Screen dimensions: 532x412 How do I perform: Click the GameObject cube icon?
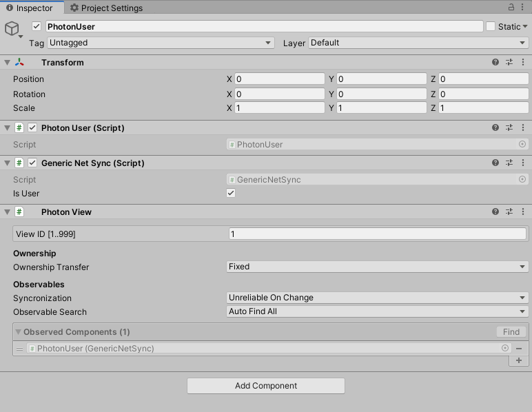(12, 28)
